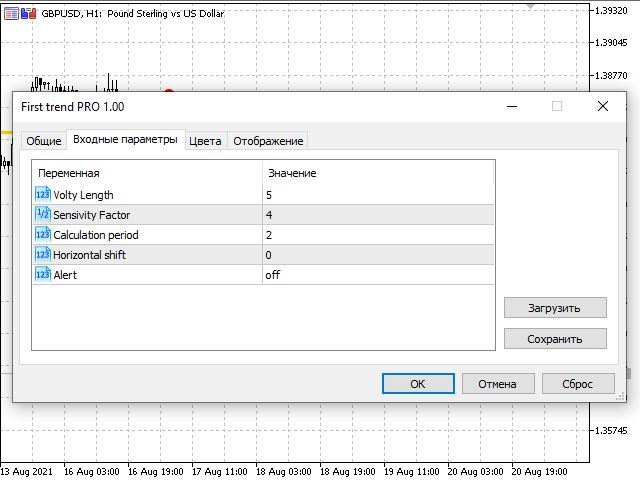Click the GBPUSD, H1 chart title text
Image resolution: width=640 pixels, height=480 pixels.
point(133,13)
